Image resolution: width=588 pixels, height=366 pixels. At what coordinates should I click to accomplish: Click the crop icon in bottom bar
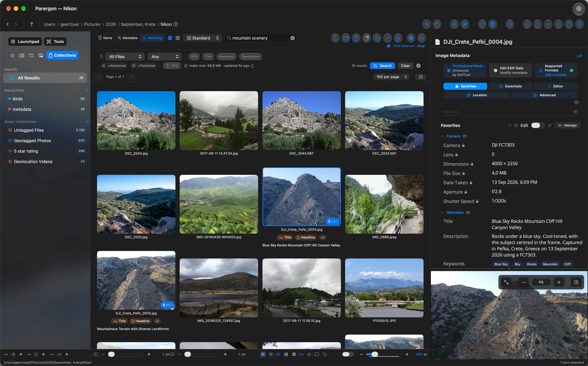coord(325,354)
